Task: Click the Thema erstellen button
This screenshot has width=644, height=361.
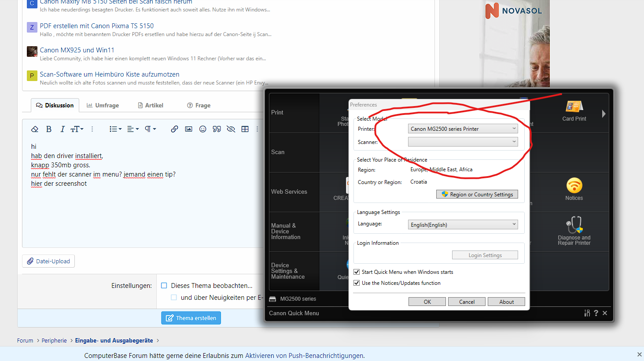Action: pos(191,318)
